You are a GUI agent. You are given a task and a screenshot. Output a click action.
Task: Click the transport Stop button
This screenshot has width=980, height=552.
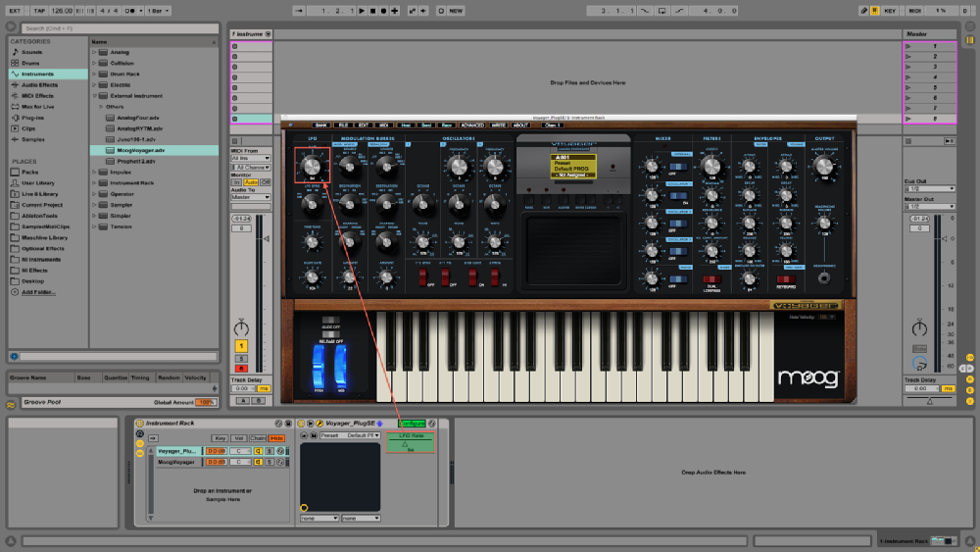[x=373, y=11]
